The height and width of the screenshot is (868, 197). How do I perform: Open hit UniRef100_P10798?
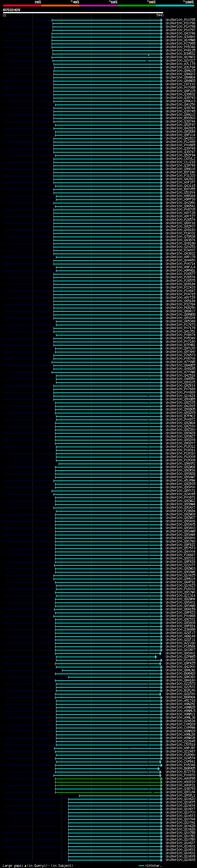tap(180, 26)
